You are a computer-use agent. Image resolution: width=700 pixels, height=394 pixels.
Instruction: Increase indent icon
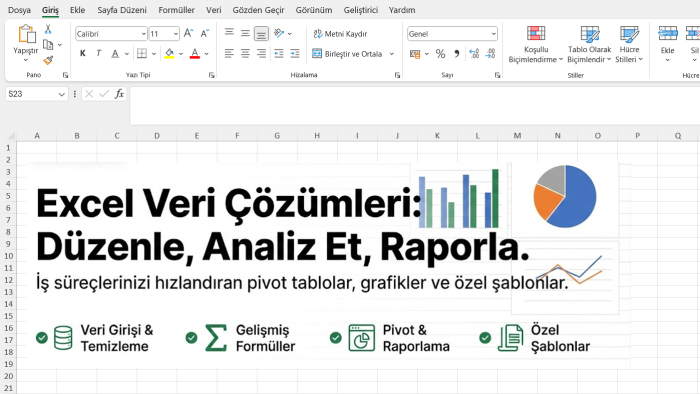pyautogui.click(x=295, y=54)
